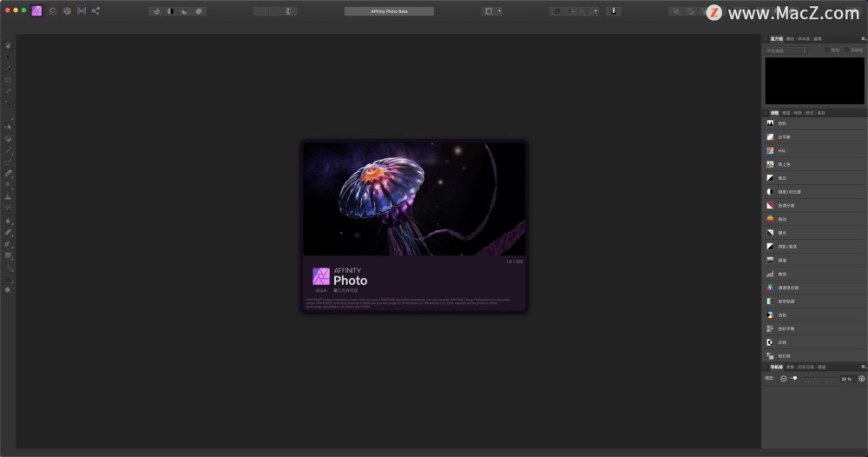Open the 所有通道 channel dropdown
Screen dimensions: 868x457
tap(786, 51)
